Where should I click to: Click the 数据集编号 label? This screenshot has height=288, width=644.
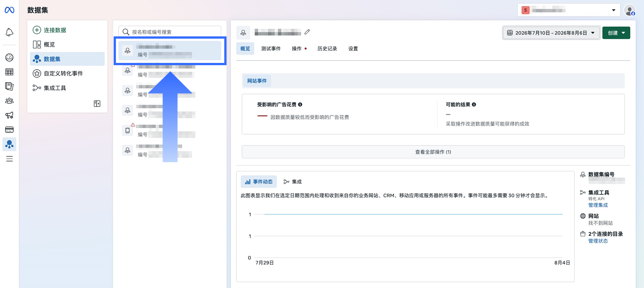(601, 174)
